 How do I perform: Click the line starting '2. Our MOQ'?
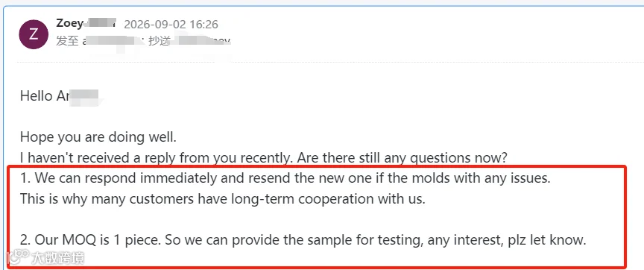pyautogui.click(x=303, y=240)
